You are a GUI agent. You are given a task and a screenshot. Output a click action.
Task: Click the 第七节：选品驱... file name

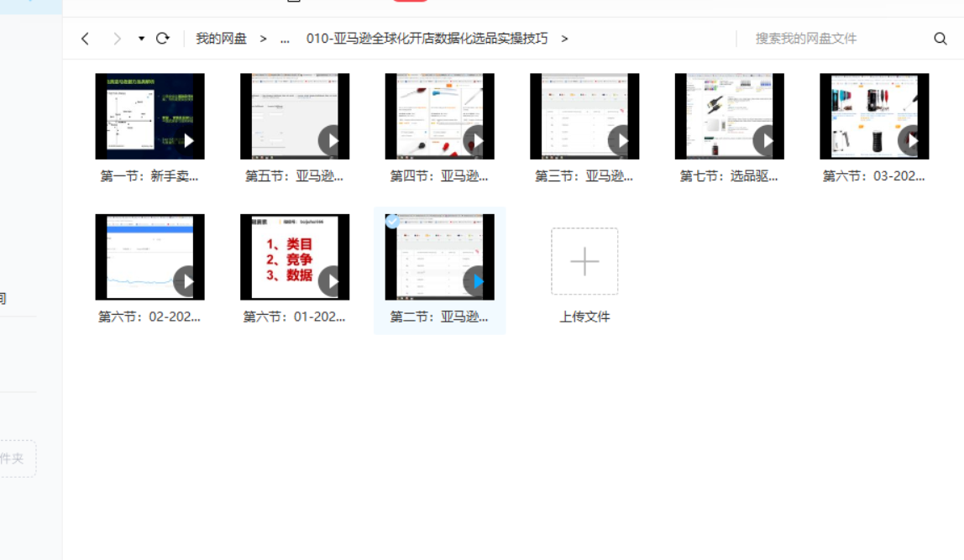pyautogui.click(x=729, y=176)
